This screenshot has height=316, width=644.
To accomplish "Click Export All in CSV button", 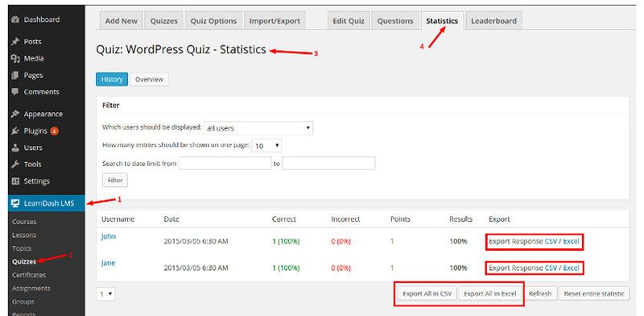I will pos(427,293).
